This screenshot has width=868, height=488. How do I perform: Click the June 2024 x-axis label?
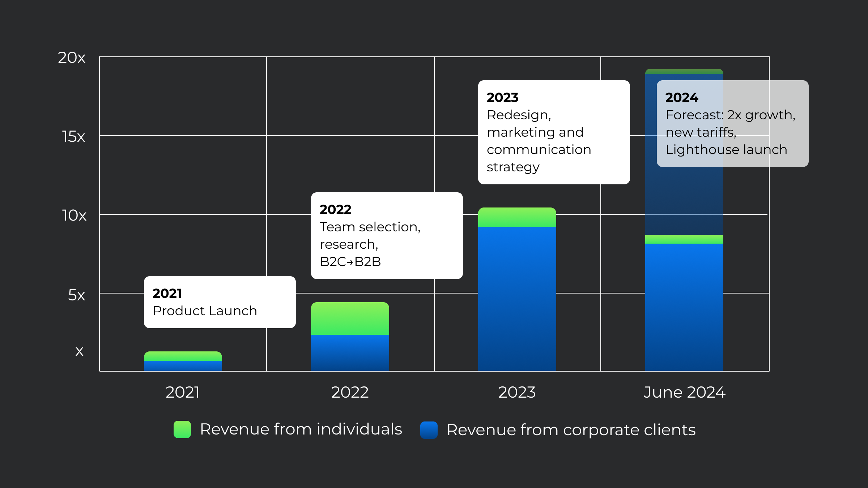tap(684, 392)
